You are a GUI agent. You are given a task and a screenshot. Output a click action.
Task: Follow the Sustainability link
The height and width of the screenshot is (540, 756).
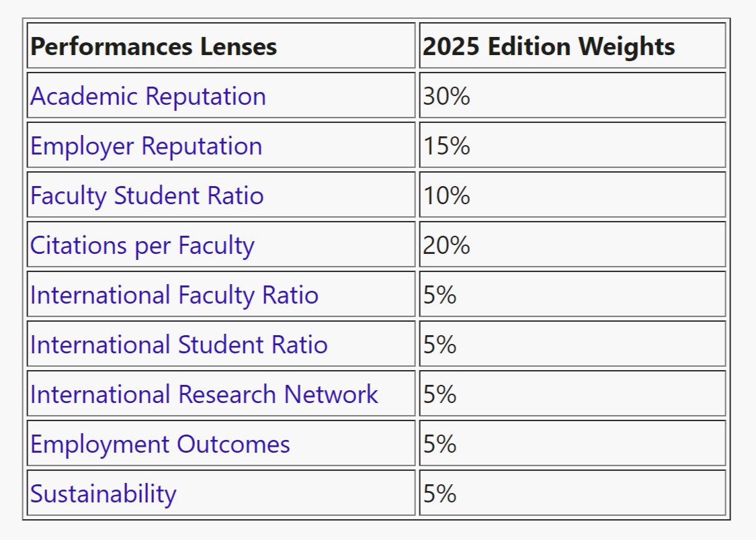(x=103, y=494)
